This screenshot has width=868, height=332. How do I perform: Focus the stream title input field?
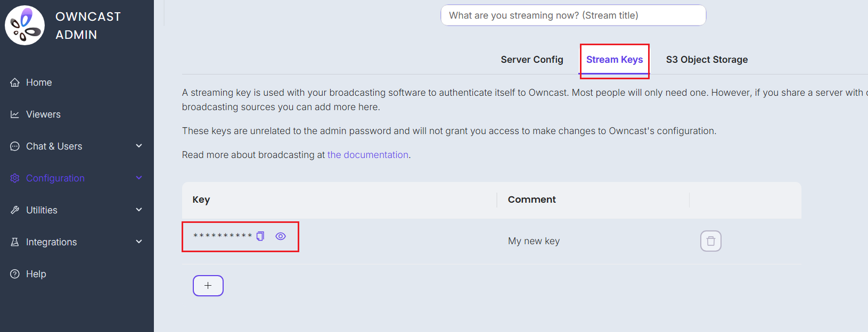(x=574, y=15)
